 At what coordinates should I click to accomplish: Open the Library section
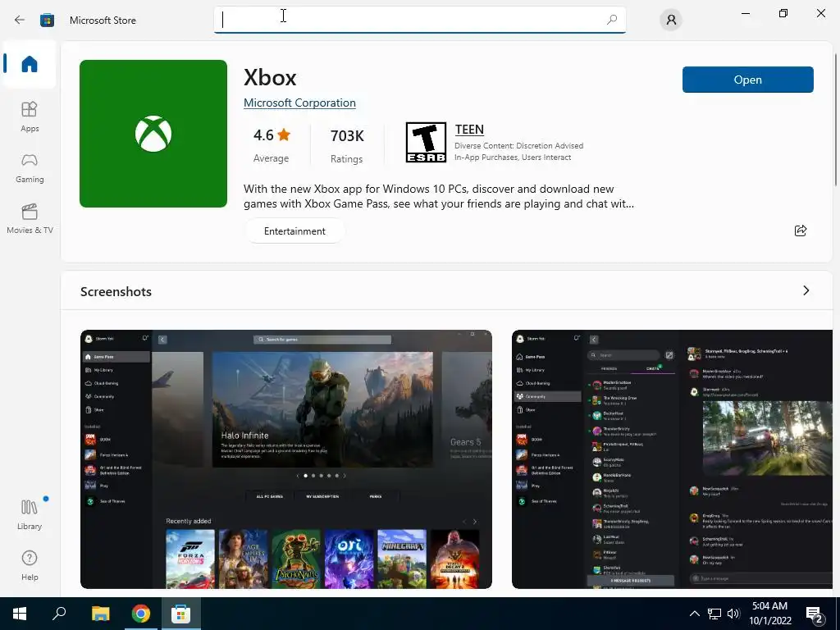(30, 514)
